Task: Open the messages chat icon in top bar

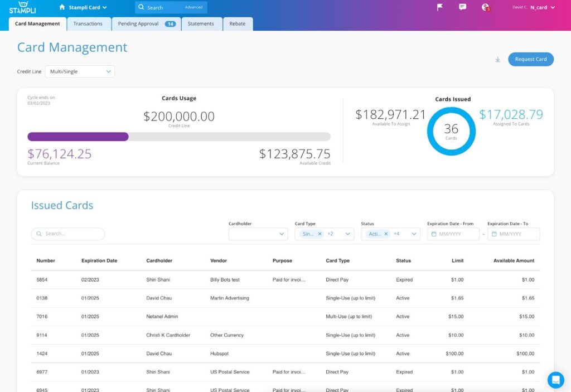Action: 462,7
